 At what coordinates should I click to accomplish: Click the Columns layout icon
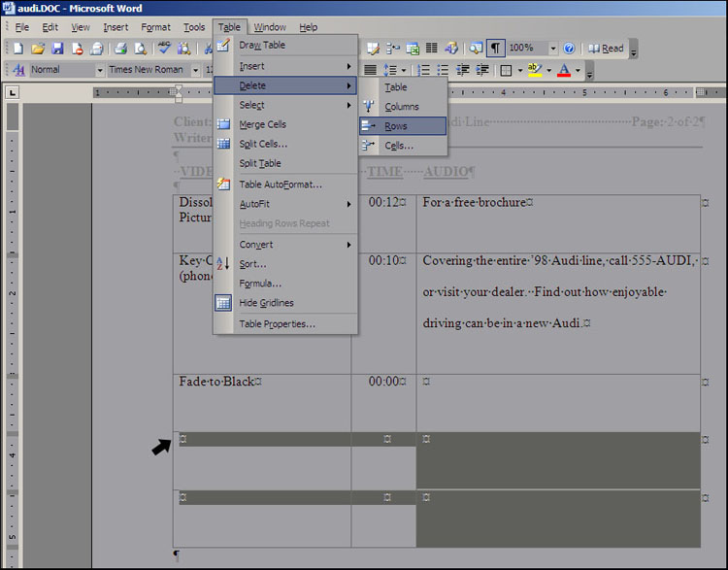click(x=432, y=49)
